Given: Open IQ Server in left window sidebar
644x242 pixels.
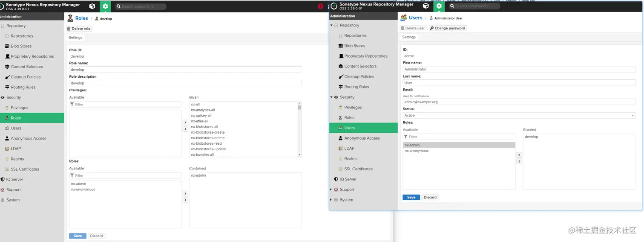Looking at the screenshot, I should 14,179.
